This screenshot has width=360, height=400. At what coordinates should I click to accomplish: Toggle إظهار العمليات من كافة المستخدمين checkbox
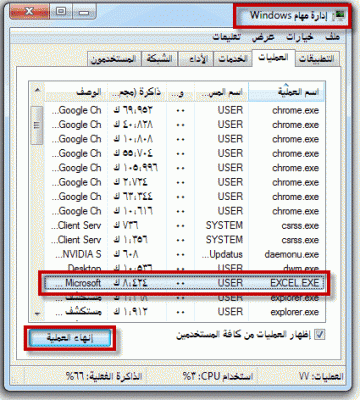click(320, 334)
